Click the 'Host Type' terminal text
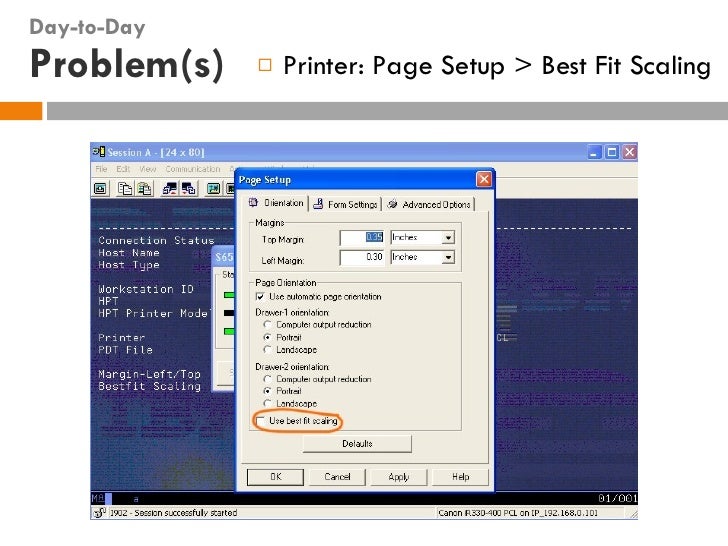Image resolution: width=728 pixels, height=546 pixels. coord(129,265)
